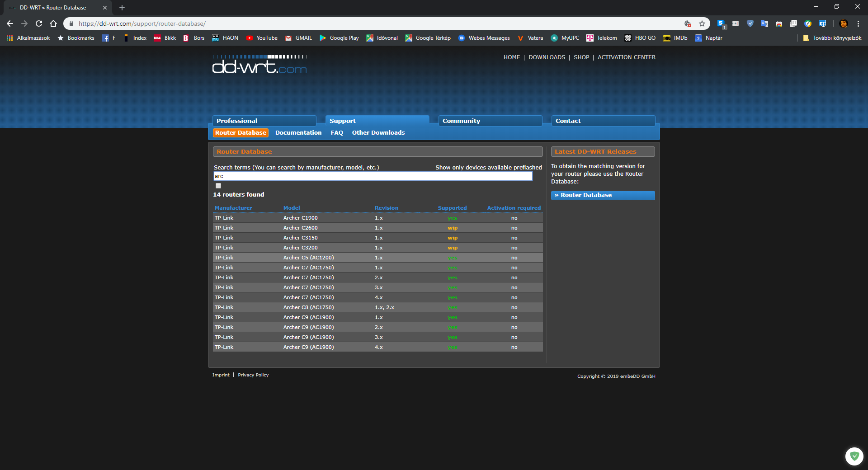868x470 pixels.
Task: Toggle show only preflashed devices checkbox
Action: click(x=218, y=186)
